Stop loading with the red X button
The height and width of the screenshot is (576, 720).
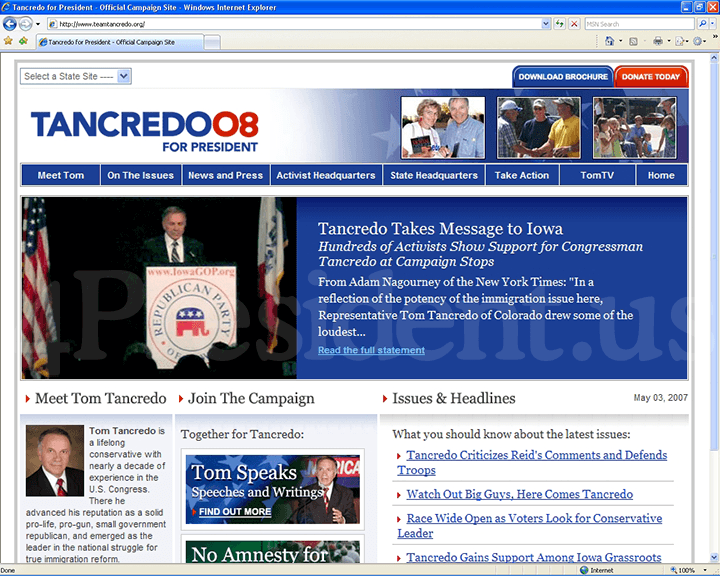tap(574, 24)
